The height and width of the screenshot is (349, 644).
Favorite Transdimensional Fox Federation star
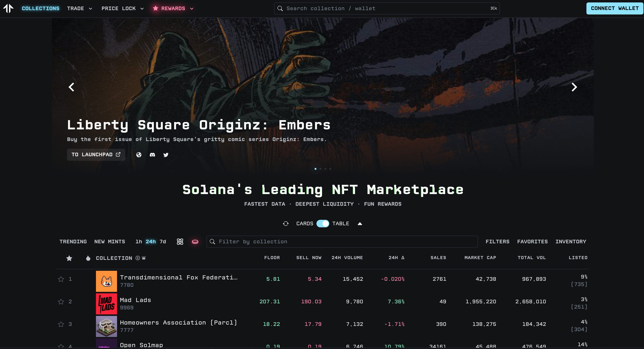(x=61, y=279)
